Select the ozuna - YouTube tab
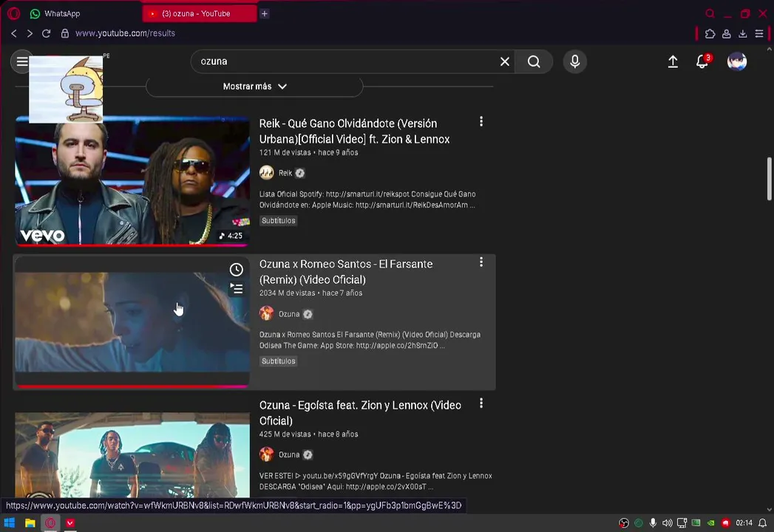Image resolution: width=774 pixels, height=532 pixels. click(x=200, y=14)
